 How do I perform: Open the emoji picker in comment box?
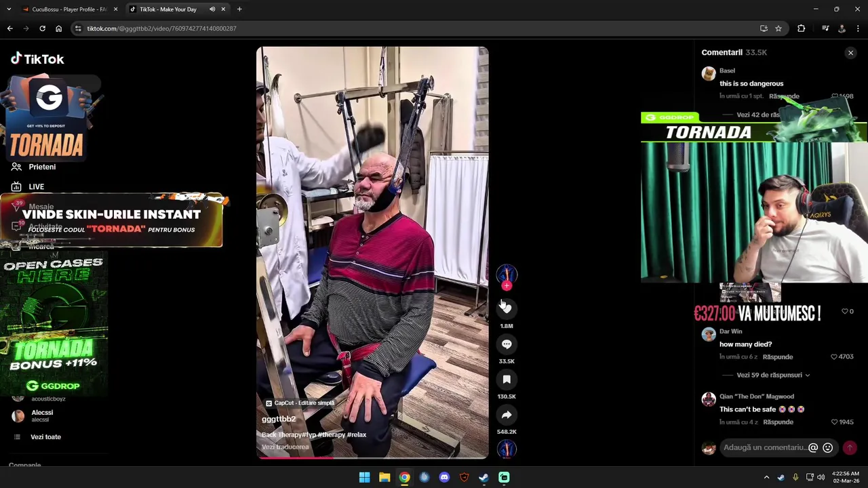coord(827,447)
